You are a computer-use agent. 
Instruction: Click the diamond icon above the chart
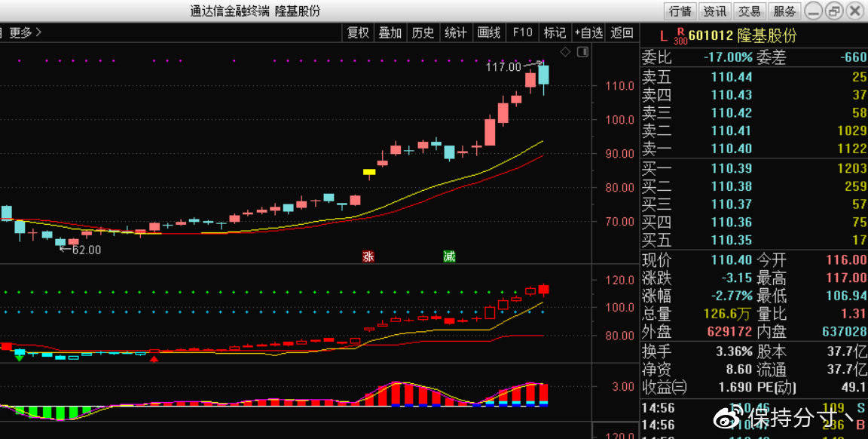coord(565,52)
